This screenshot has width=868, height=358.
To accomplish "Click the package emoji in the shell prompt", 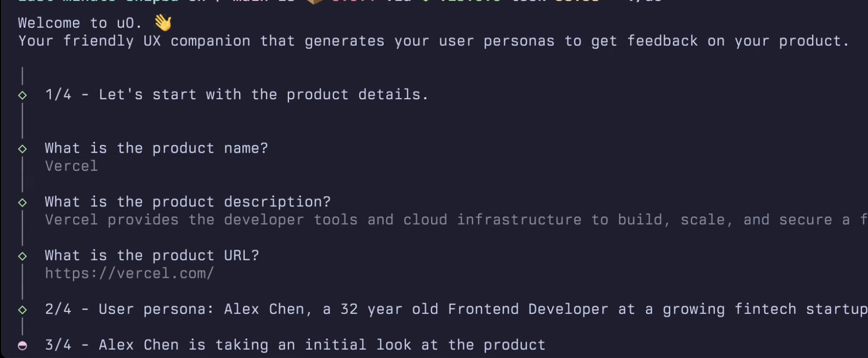I will [315, 2].
